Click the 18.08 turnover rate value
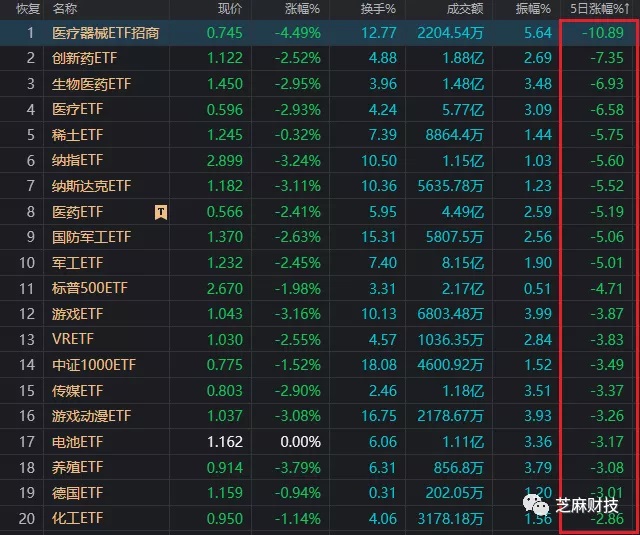 [379, 365]
